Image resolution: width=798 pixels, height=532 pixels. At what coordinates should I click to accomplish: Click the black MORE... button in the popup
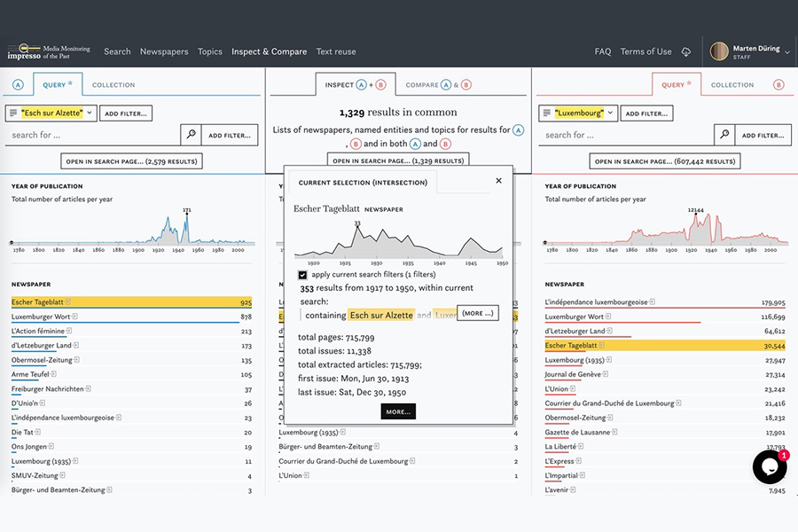point(398,411)
